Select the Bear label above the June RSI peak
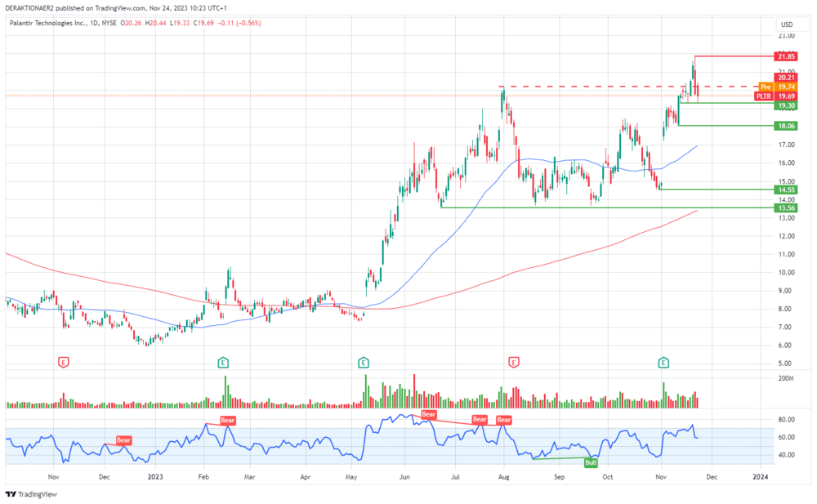Viewport: 817px width, 504px height. (428, 414)
